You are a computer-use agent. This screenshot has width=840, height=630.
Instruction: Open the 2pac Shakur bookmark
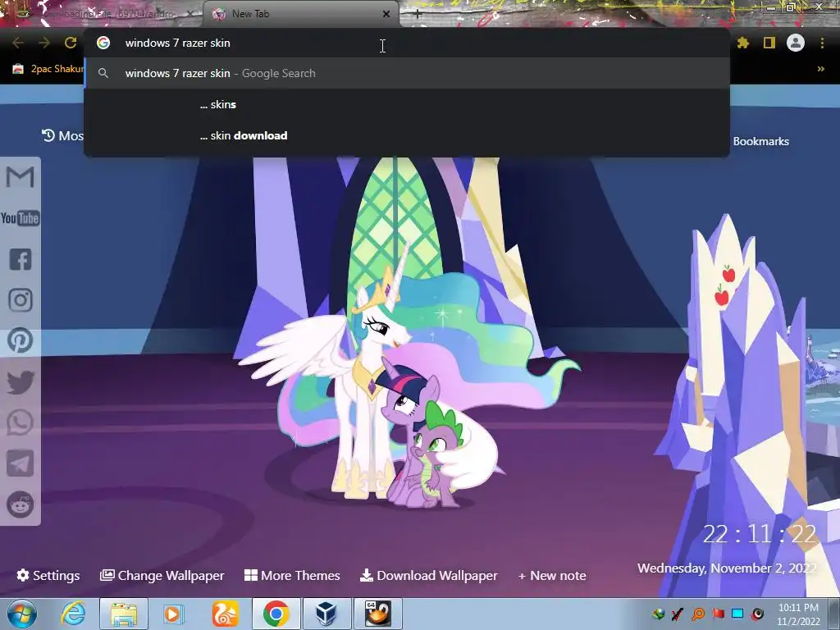(48, 69)
